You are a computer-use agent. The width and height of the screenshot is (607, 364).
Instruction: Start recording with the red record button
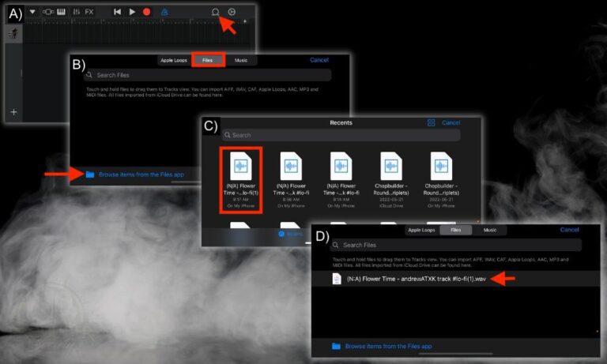tap(146, 12)
